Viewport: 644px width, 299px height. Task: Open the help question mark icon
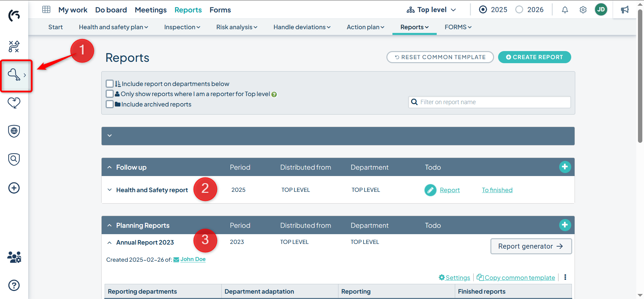coord(14,285)
